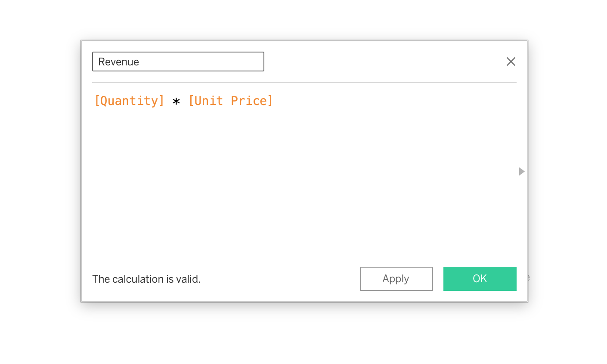This screenshot has height=364, width=607.
Task: Click the asterisk multiplication operator
Action: pos(176,102)
